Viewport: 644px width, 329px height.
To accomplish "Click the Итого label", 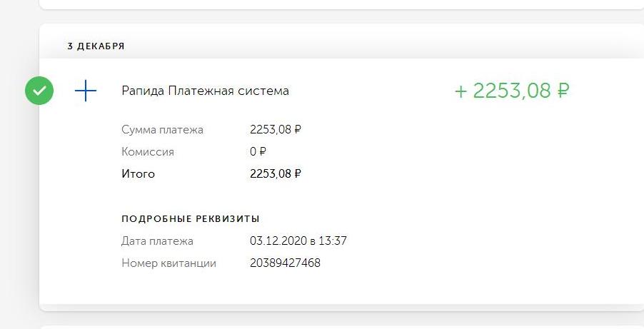I will (138, 173).
